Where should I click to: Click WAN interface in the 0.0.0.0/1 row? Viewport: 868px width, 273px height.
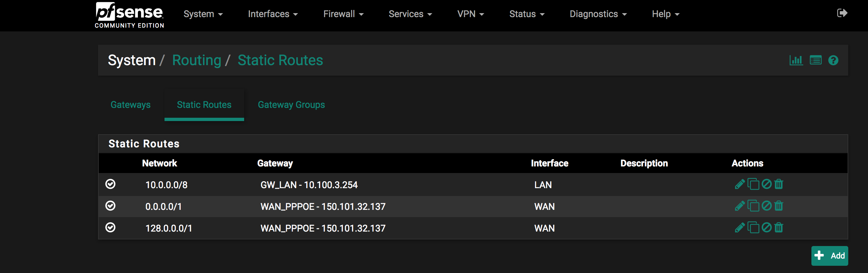point(545,207)
